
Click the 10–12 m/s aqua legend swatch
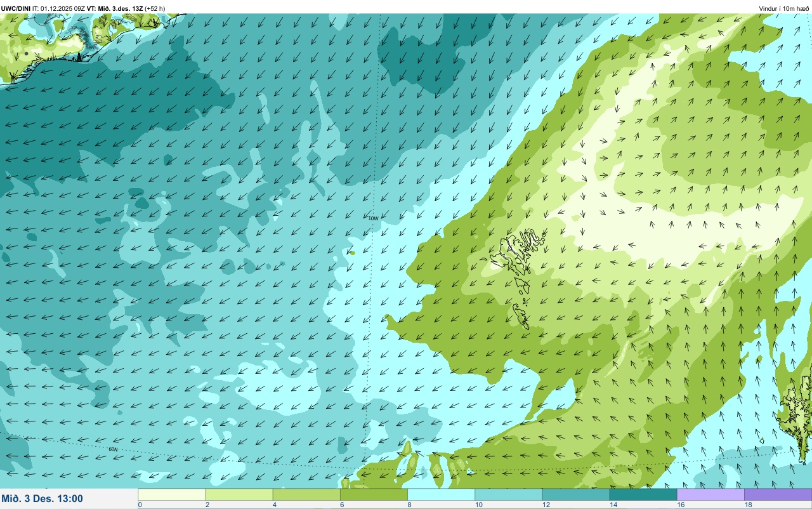[508, 494]
